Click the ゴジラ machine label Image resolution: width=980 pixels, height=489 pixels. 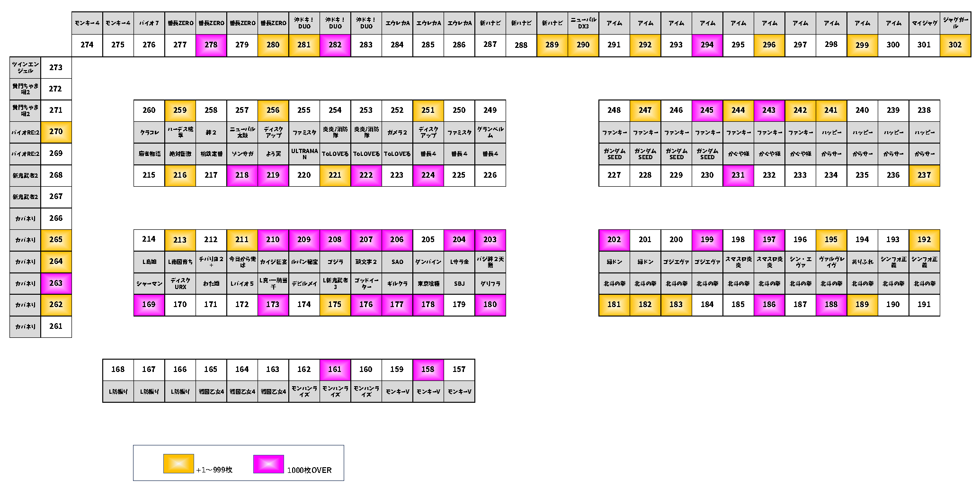(x=335, y=262)
